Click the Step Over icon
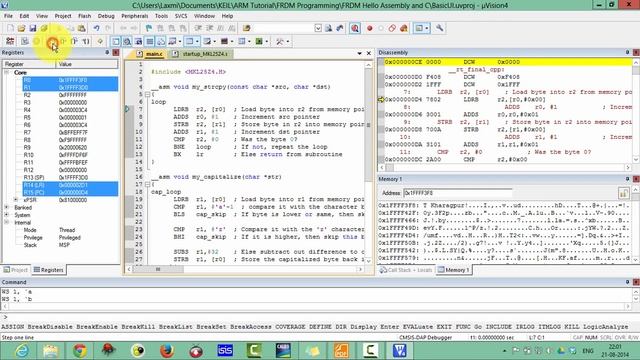640x360 pixels. (x=63, y=41)
